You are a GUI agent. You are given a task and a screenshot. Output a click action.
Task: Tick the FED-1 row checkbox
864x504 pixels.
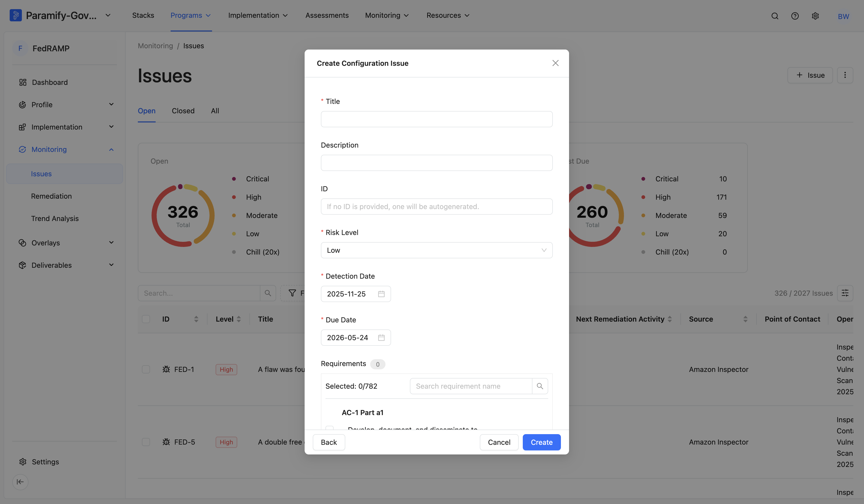[x=146, y=369]
